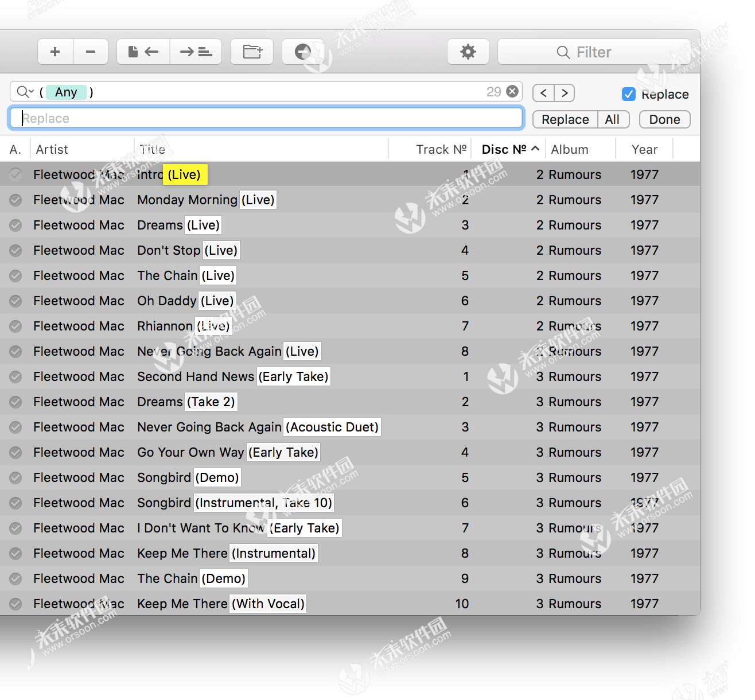Clear the search field with the X
The image size is (755, 700).
tap(512, 92)
